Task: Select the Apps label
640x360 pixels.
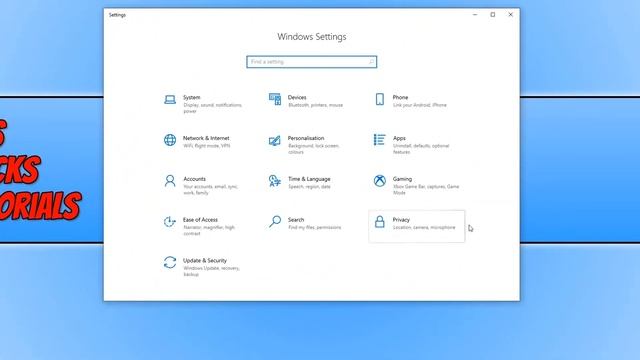Action: tap(399, 138)
